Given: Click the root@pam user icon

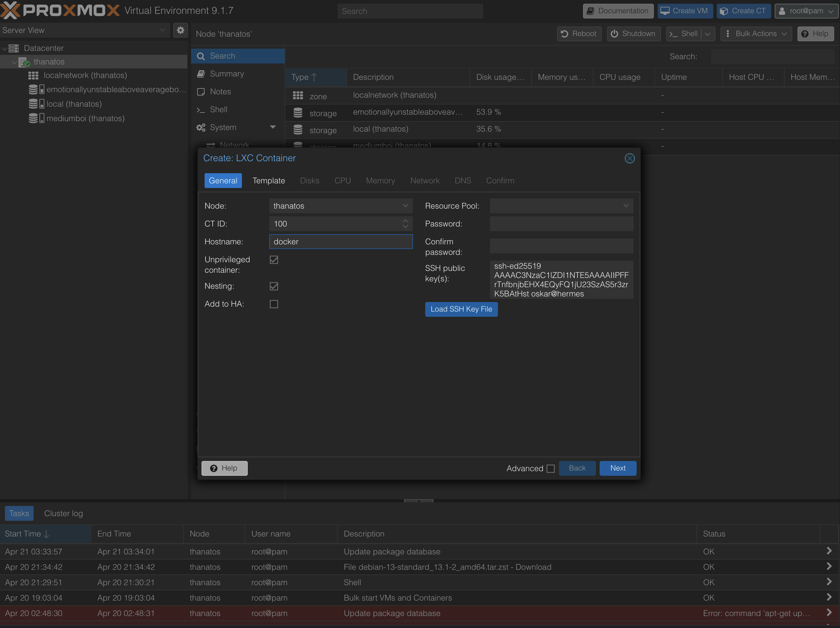Looking at the screenshot, I should [782, 11].
